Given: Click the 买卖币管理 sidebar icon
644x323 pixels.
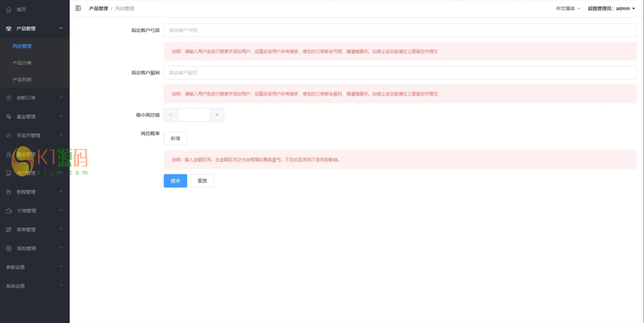Looking at the screenshot, I should click(9, 135).
